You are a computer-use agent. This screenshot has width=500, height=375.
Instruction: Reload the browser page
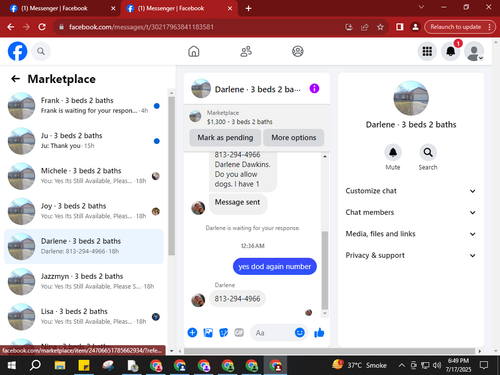click(x=42, y=27)
